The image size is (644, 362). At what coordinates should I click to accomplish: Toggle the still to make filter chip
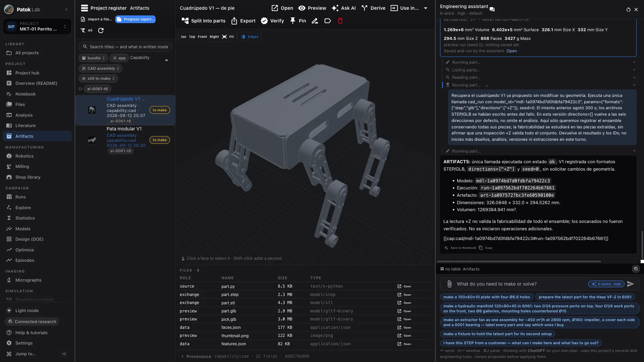pyautogui.click(x=98, y=78)
